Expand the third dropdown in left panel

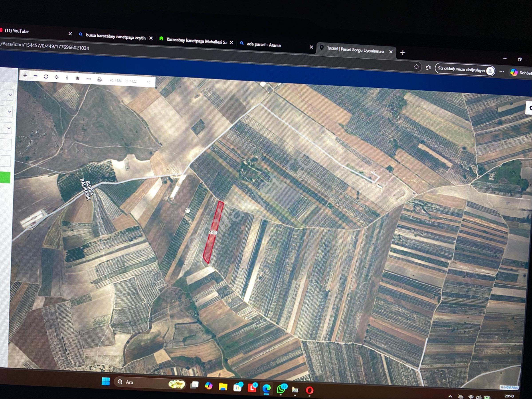point(6,128)
